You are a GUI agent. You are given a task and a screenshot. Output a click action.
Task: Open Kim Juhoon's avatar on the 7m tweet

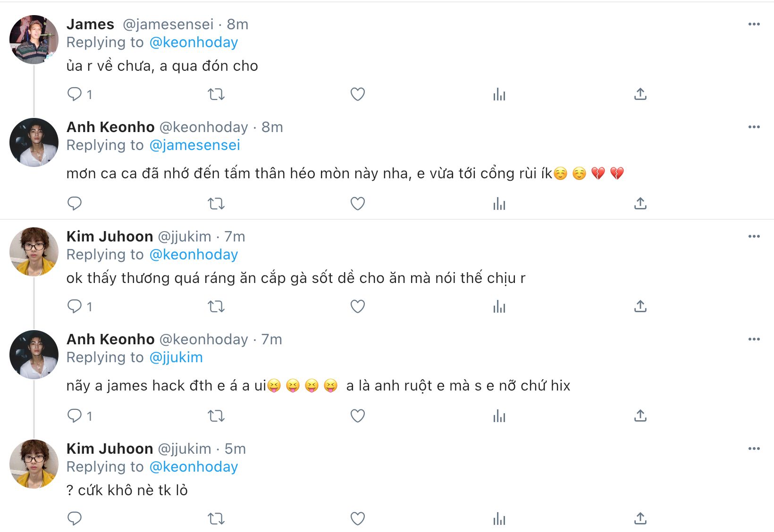point(34,252)
